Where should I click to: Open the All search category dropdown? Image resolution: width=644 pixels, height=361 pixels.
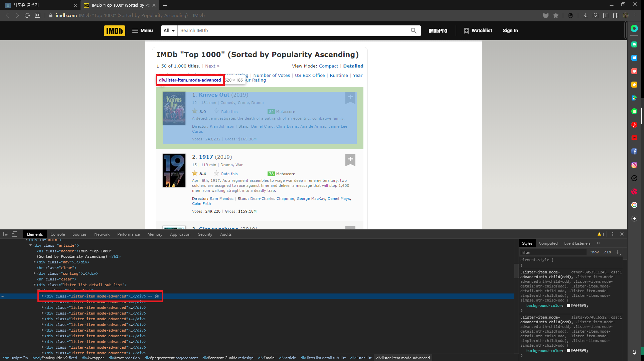169,31
